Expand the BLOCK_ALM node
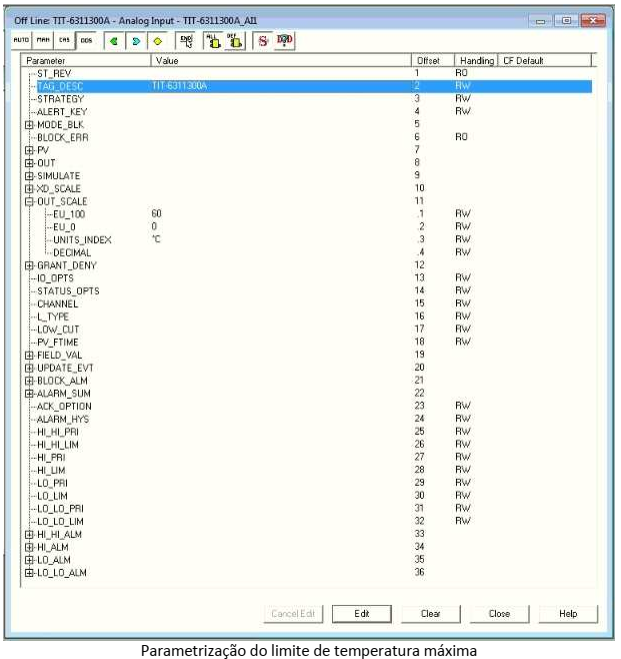The height and width of the screenshot is (659, 621). pyautogui.click(x=29, y=381)
